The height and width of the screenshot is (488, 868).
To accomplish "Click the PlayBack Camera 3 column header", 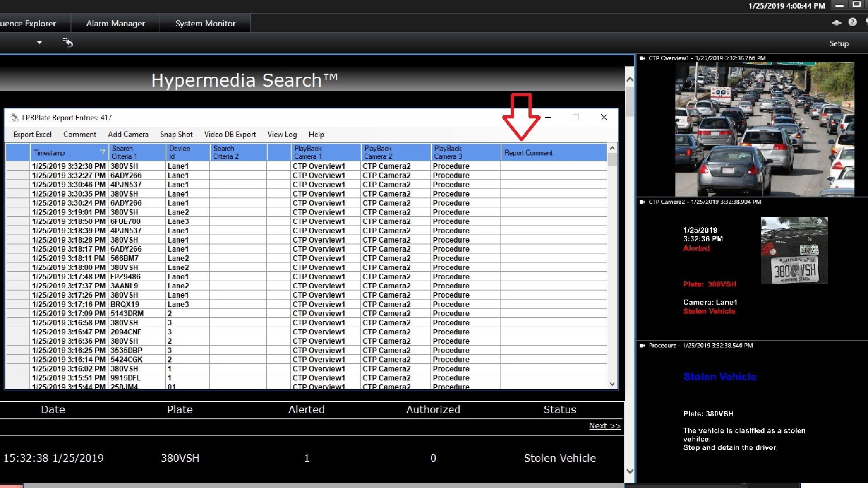I will pyautogui.click(x=466, y=152).
